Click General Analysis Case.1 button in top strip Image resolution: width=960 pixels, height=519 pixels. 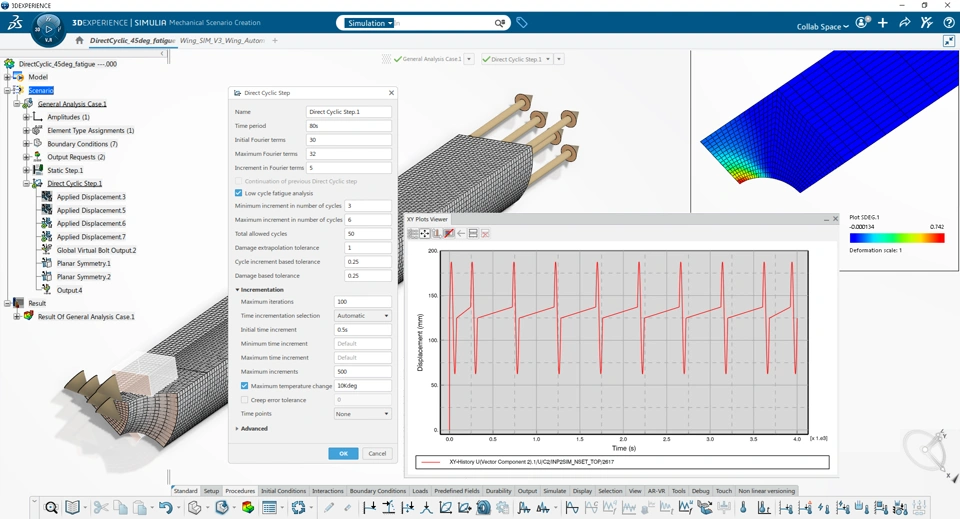point(427,59)
